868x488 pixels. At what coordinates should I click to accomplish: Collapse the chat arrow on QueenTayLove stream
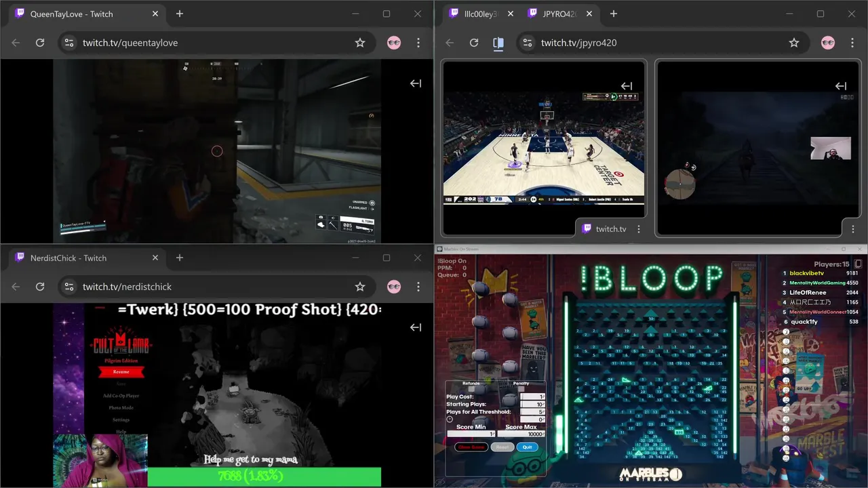coord(416,83)
